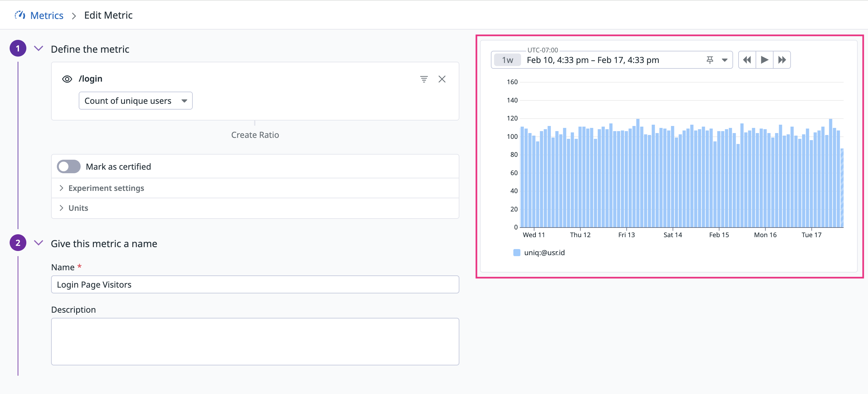The image size is (868, 394).
Task: Open the time range dropdown arrow
Action: 724,60
